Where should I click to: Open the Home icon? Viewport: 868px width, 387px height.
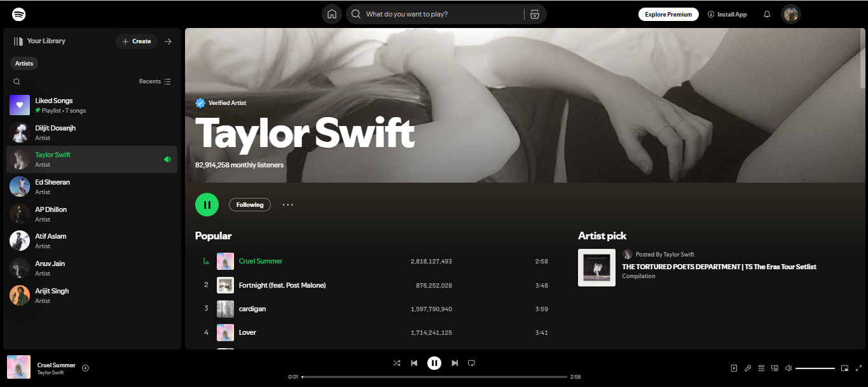click(x=331, y=13)
